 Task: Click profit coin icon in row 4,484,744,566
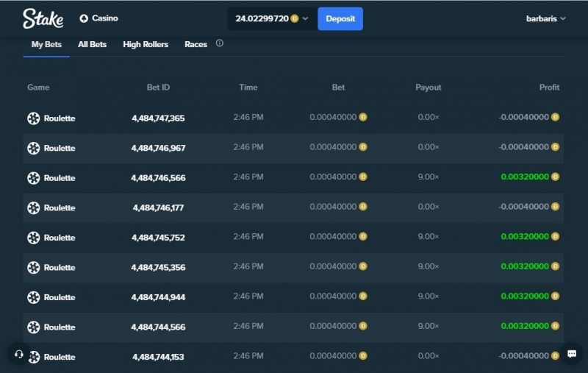556,326
